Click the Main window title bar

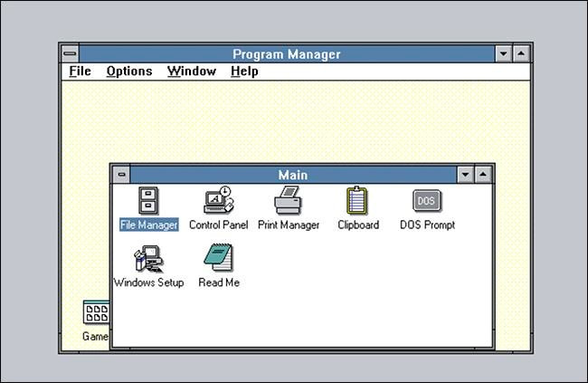coord(292,175)
